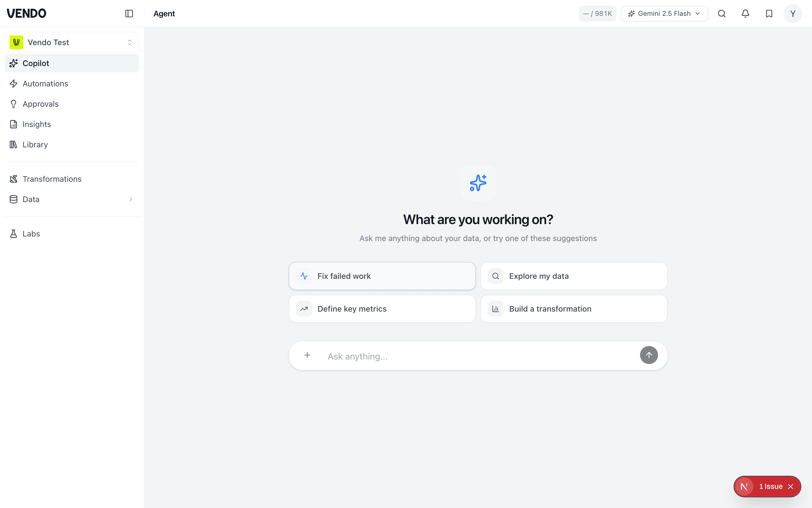This screenshot has width=812, height=508.
Task: Click the VENDO logo
Action: pos(27,14)
